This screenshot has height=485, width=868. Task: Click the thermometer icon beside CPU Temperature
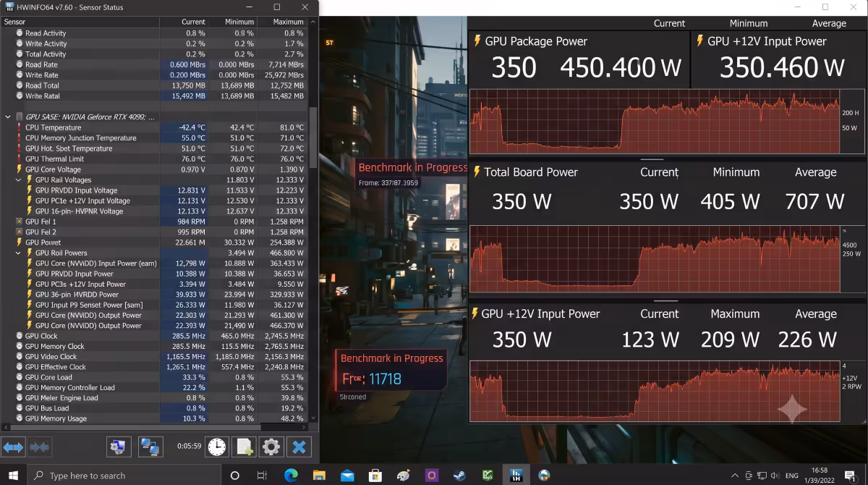click(19, 127)
